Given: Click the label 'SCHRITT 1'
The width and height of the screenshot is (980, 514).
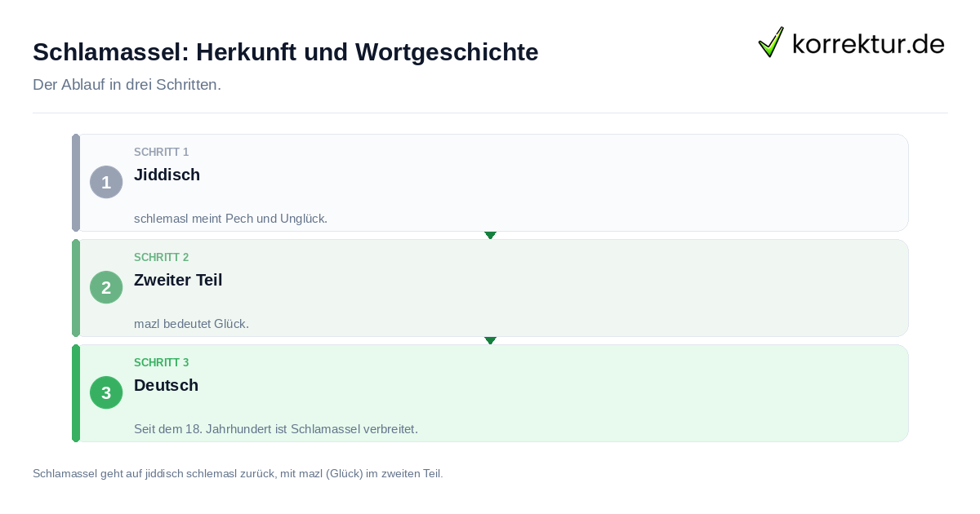Looking at the screenshot, I should (x=162, y=153).
